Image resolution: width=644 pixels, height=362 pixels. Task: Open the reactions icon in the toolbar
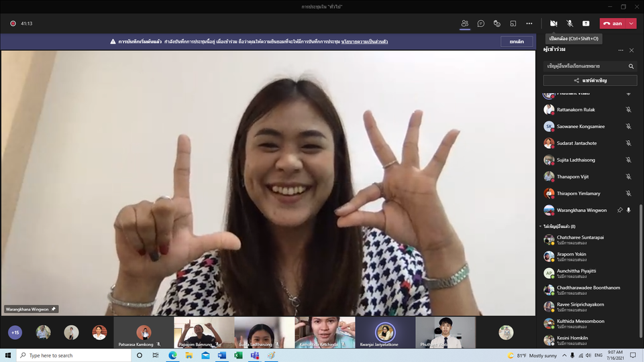[497, 23]
